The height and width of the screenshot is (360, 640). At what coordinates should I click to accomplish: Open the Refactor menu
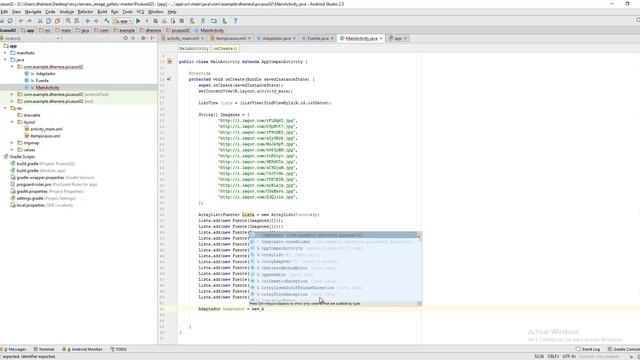point(85,12)
